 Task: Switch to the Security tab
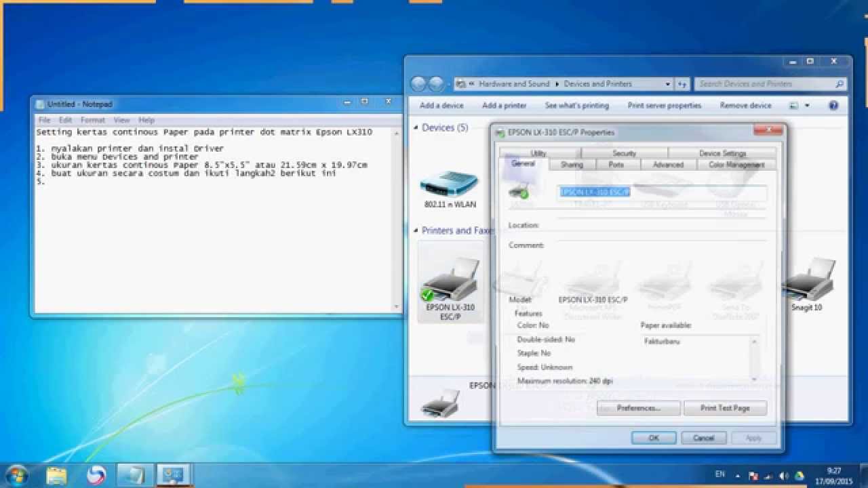coord(624,153)
